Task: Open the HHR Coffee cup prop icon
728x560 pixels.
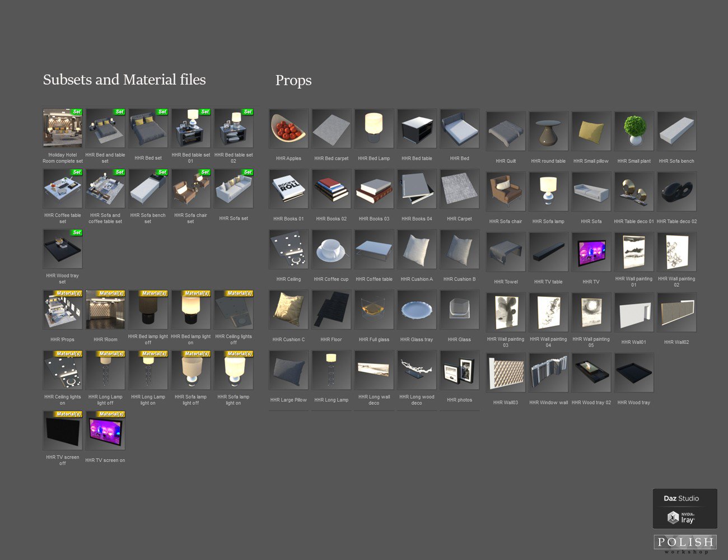Action: pyautogui.click(x=332, y=250)
